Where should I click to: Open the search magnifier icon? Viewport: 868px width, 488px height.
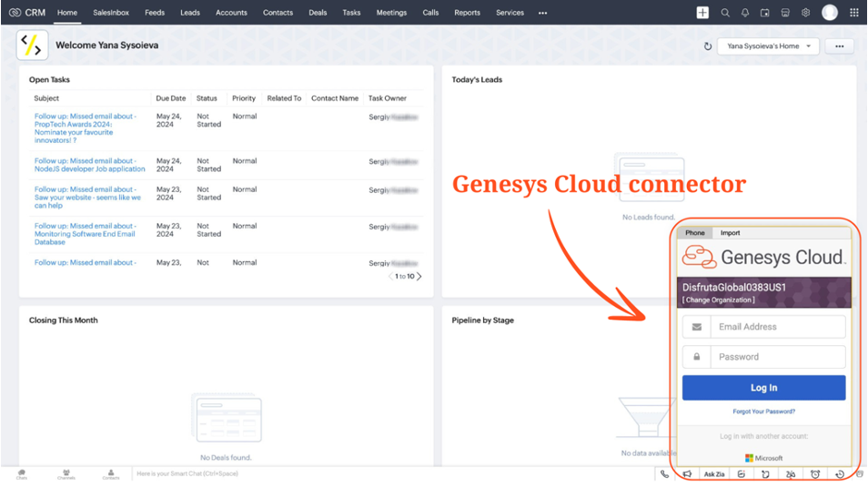(724, 13)
